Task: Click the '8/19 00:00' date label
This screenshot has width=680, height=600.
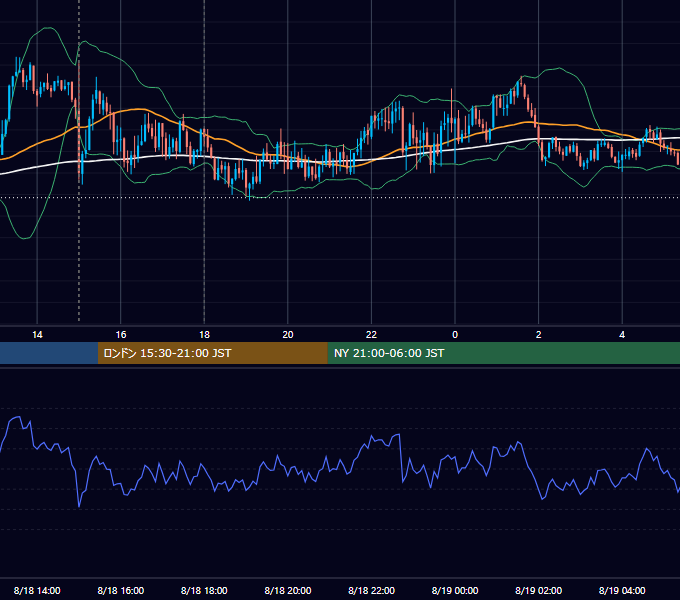Action: tap(455, 590)
